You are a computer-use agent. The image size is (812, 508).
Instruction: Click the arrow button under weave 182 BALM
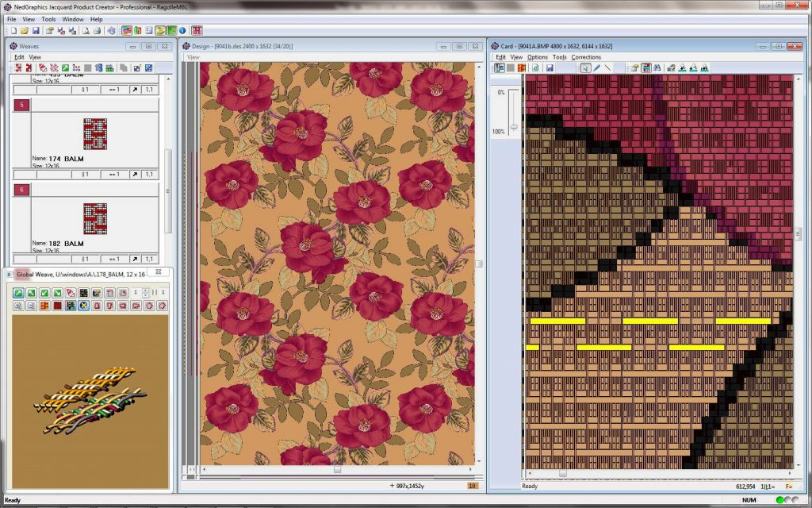coord(135,259)
